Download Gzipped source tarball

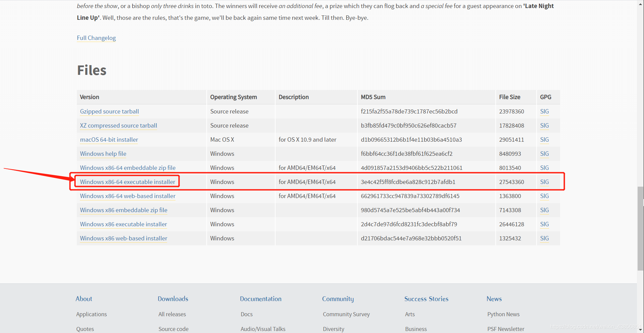click(x=109, y=111)
